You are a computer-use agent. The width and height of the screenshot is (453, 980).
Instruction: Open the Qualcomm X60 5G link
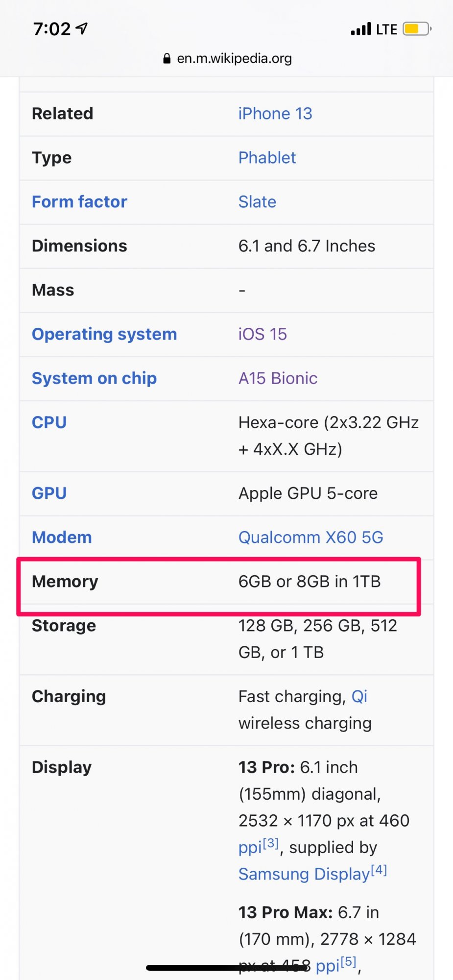coord(310,538)
